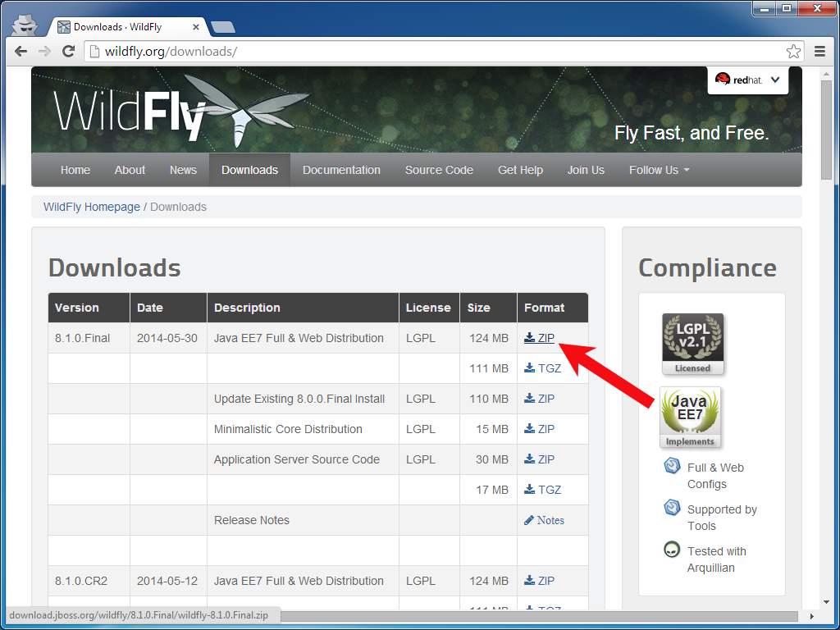Click the 110 MB size cell
The width and height of the screenshot is (840, 630).
489,399
